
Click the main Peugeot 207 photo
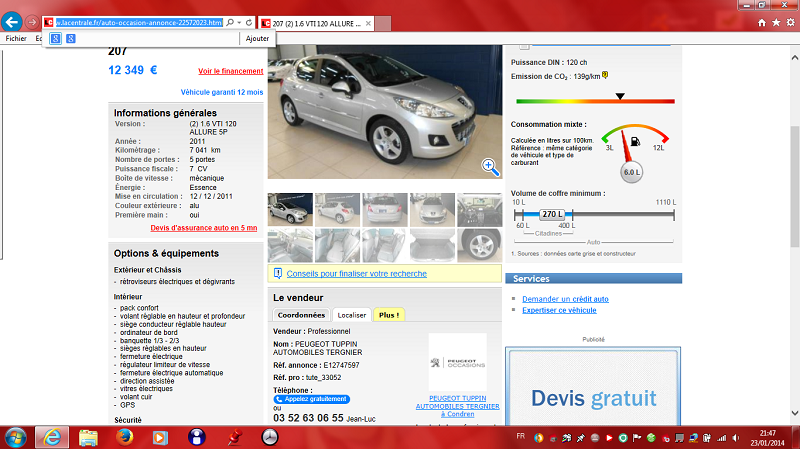(x=385, y=112)
